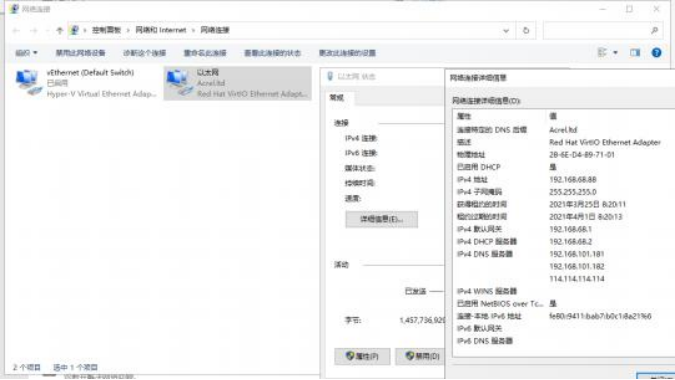
Task: Click the 详细信息(E)... button
Action: (x=381, y=219)
